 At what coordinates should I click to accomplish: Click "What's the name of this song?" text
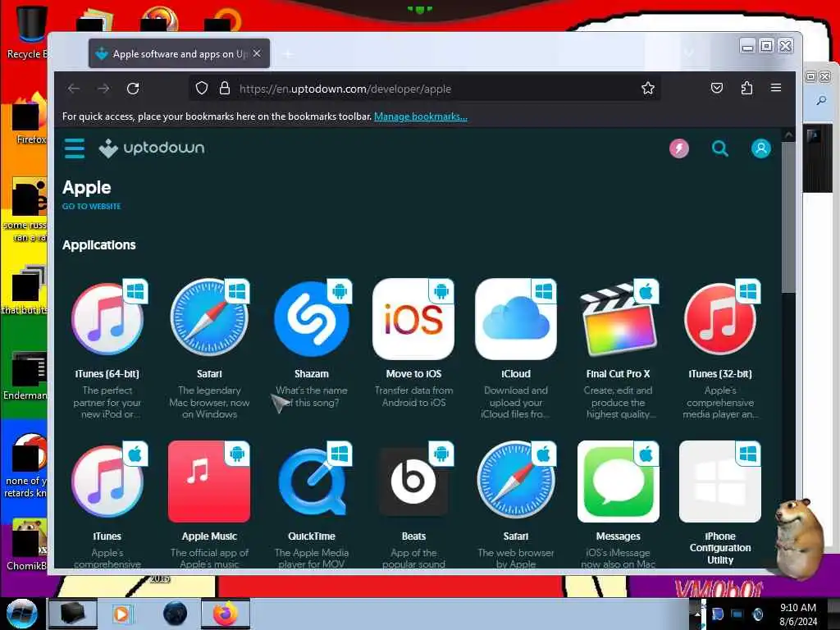pos(311,396)
